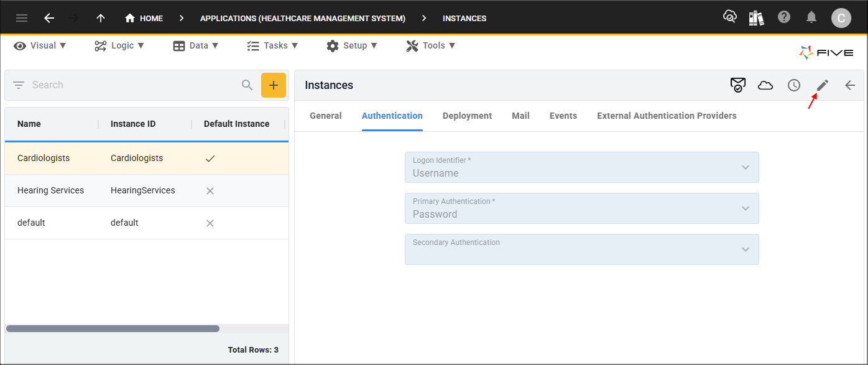Image resolution: width=868 pixels, height=365 pixels.
Task: Open the Visual menu
Action: [40, 45]
